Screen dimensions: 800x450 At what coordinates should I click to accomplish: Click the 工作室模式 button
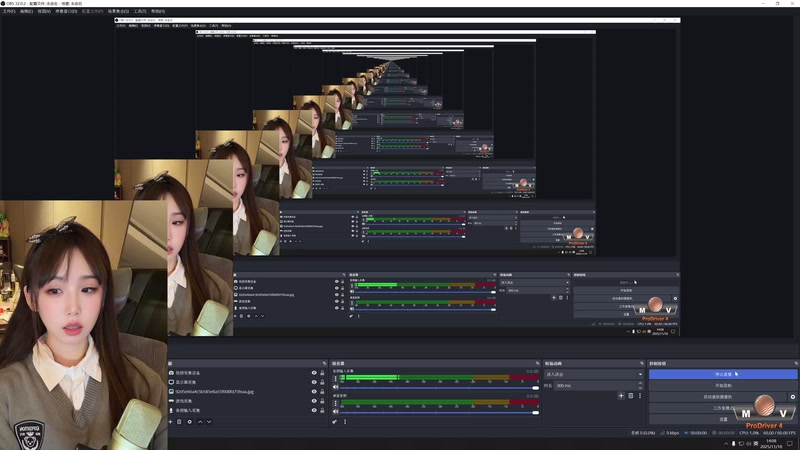tap(723, 408)
